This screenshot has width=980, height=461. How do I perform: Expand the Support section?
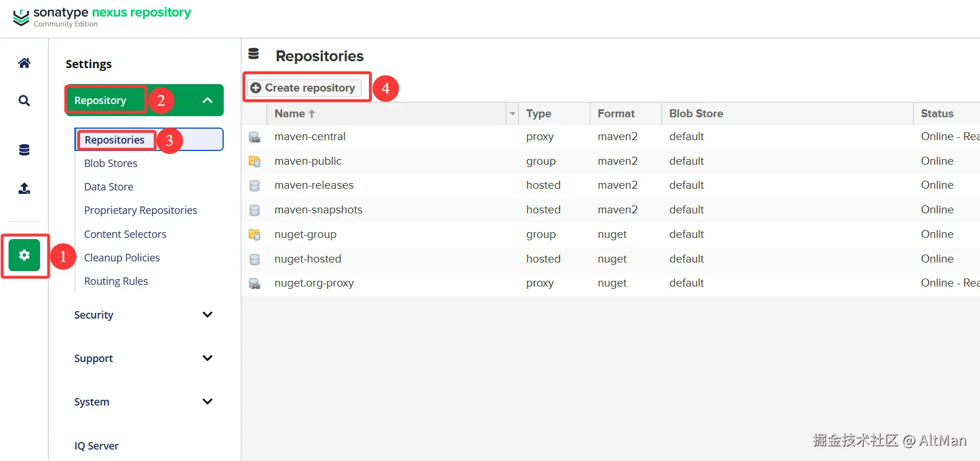[208, 358]
